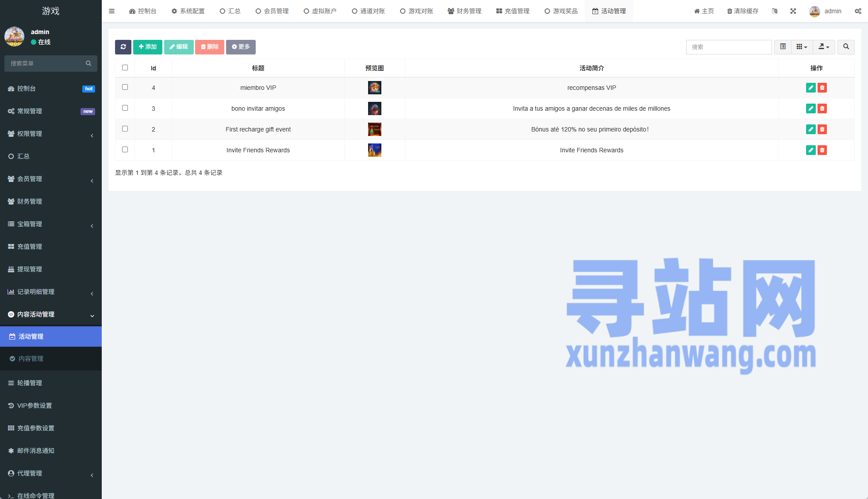868x499 pixels.
Task: Expand 宝箱管理 sidebar menu
Action: [x=51, y=224]
